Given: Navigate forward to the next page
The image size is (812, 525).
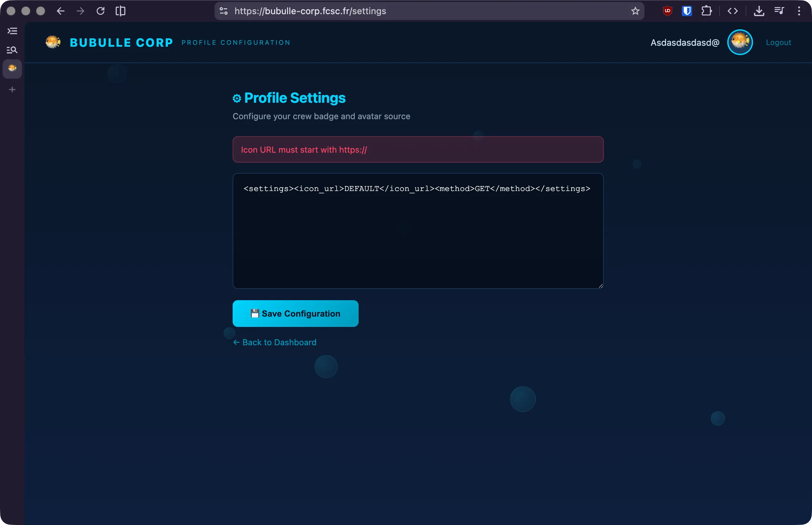Looking at the screenshot, I should pos(81,11).
